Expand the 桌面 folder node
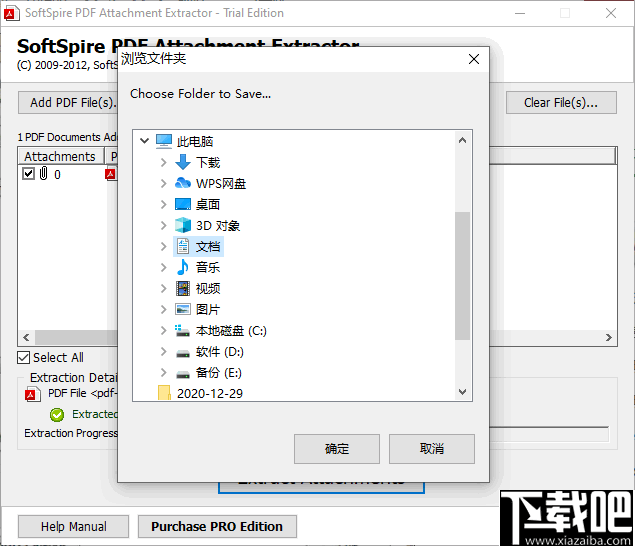This screenshot has width=635, height=546. pos(163,205)
